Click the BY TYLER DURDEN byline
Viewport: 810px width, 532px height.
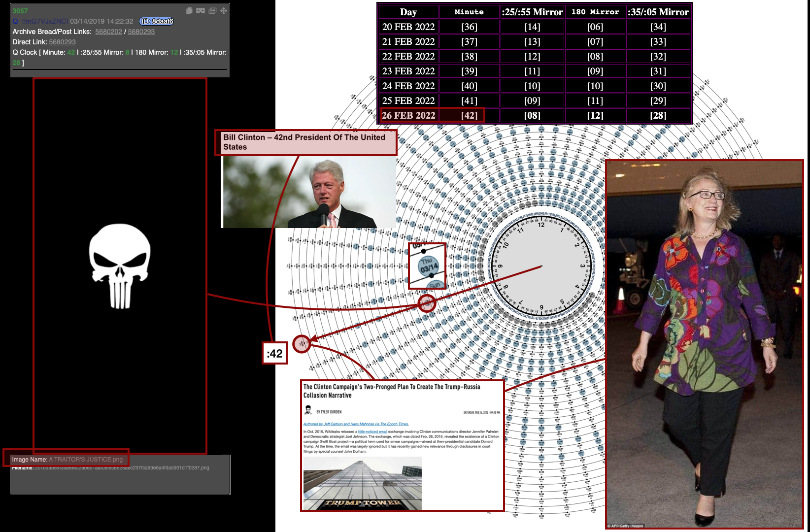(329, 412)
